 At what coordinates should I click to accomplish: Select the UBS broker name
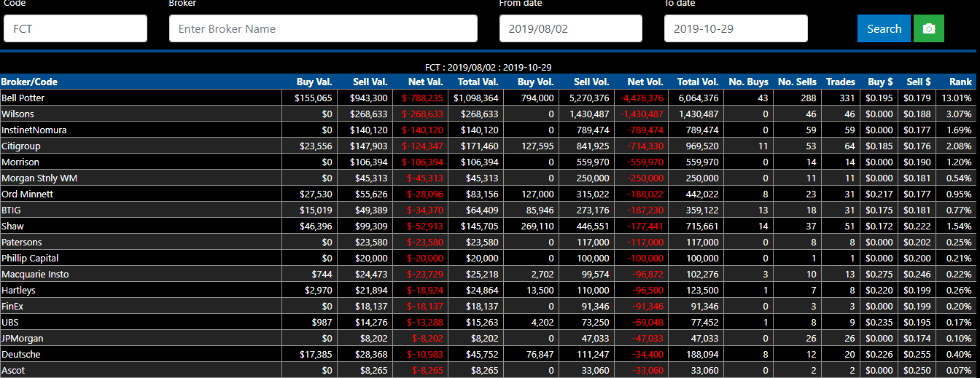pos(10,322)
